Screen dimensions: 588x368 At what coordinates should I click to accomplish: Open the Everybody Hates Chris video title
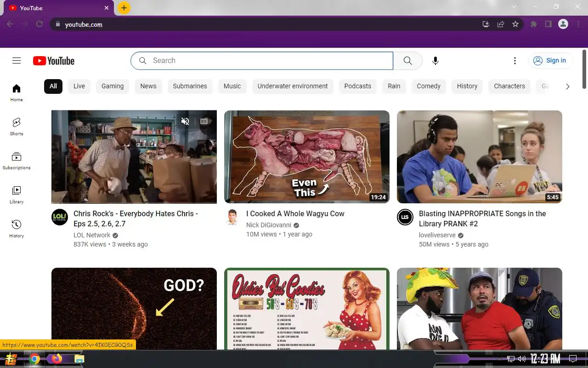[136, 218]
